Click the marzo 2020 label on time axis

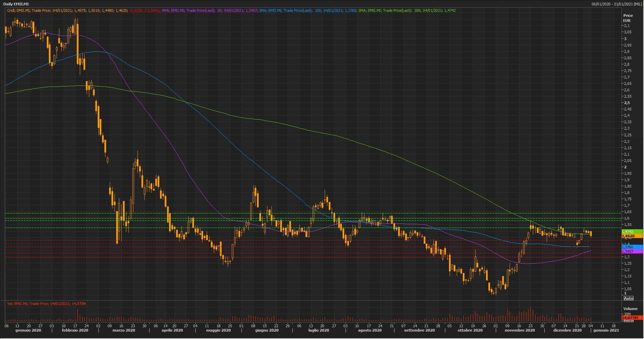tap(124, 330)
